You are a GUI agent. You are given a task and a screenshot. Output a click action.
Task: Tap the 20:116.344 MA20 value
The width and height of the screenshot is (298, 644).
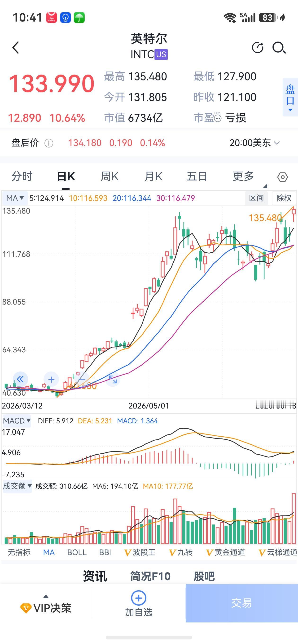(x=132, y=198)
